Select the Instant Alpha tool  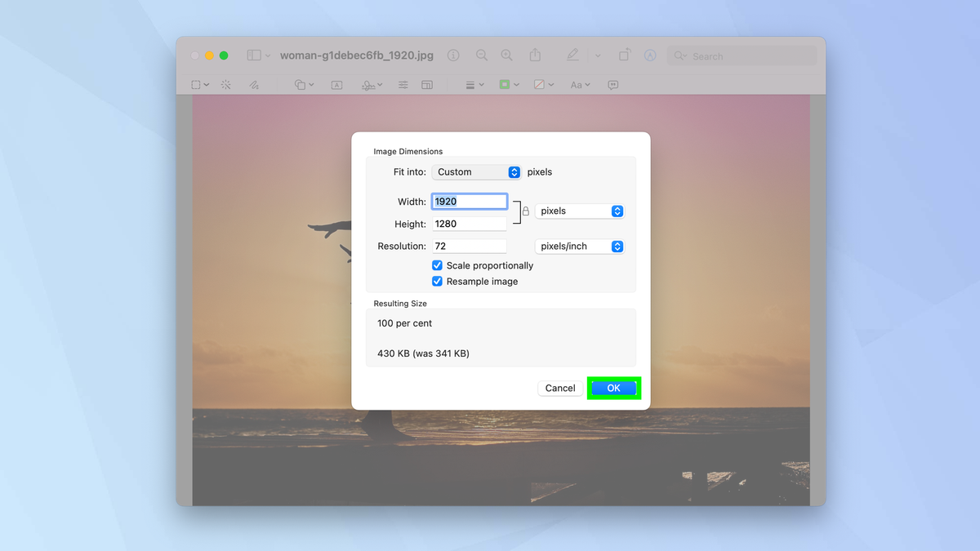click(x=225, y=84)
